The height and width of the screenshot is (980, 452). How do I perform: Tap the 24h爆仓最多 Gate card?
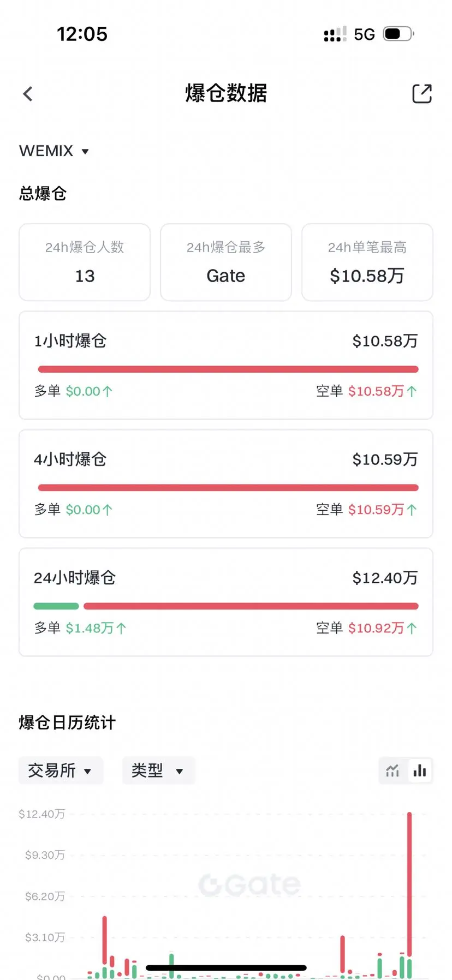point(226,262)
